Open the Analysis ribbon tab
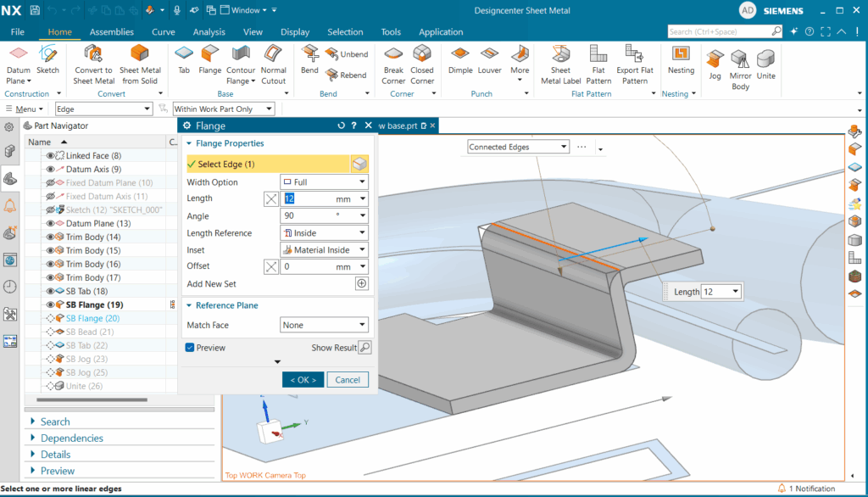This screenshot has width=868, height=497. (x=209, y=32)
